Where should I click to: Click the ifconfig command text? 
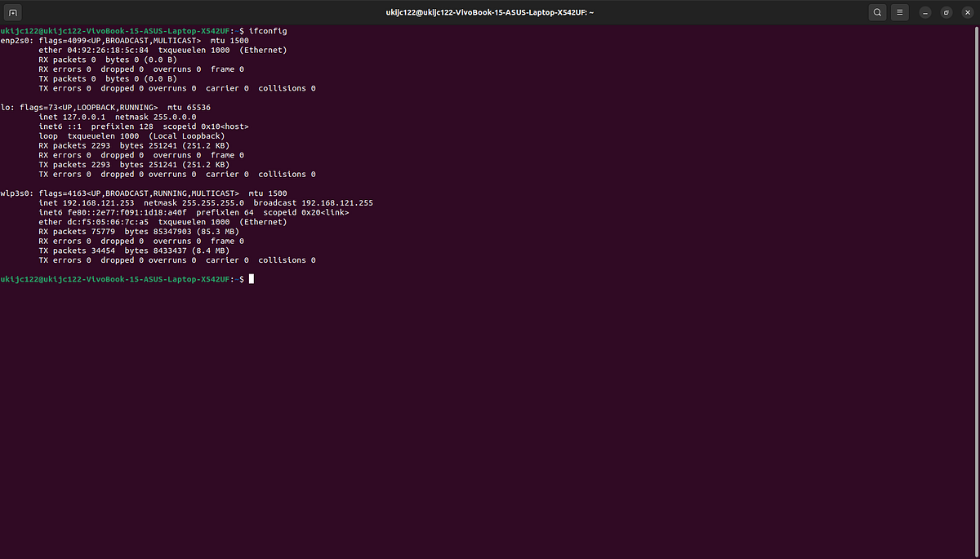[x=267, y=30]
